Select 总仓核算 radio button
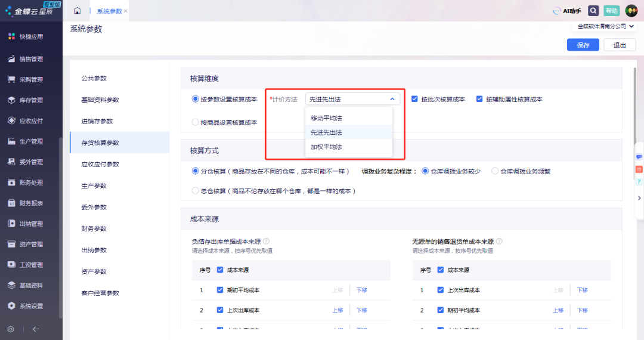Image resolution: width=644 pixels, height=340 pixels. pos(196,191)
